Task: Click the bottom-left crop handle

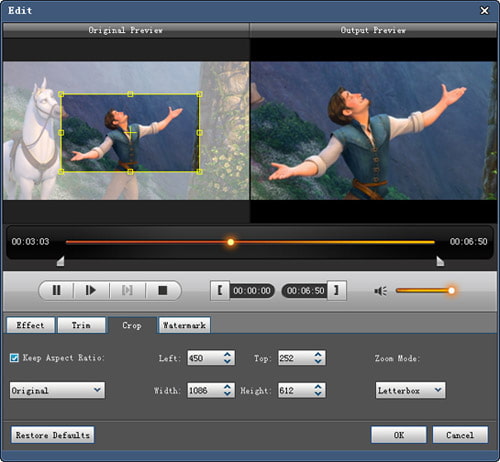Action: pyautogui.click(x=61, y=172)
